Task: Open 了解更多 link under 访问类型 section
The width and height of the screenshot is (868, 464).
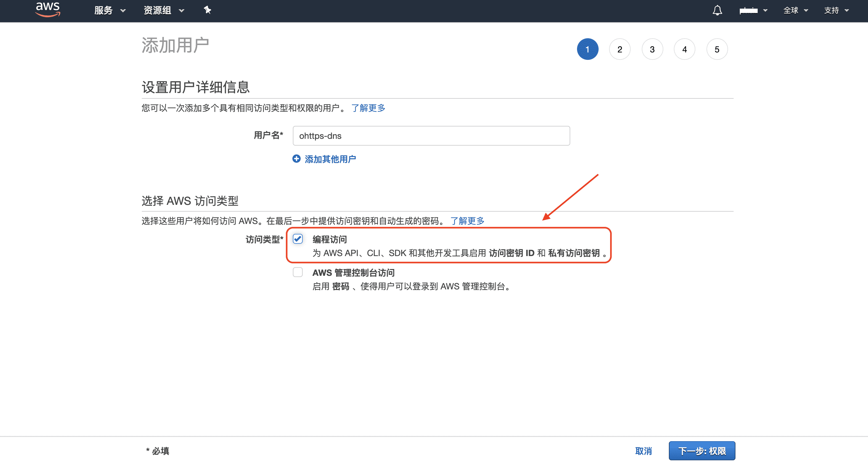Action: pyautogui.click(x=467, y=221)
